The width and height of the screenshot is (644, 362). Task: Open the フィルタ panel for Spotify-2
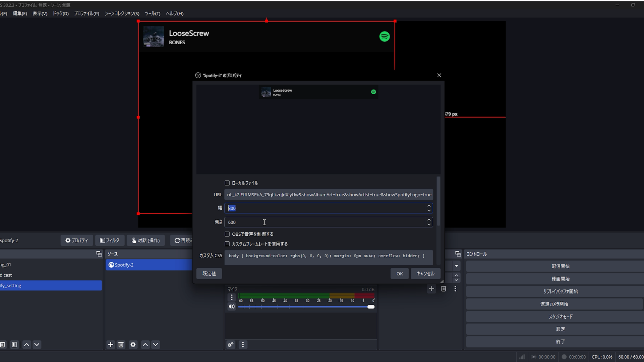tap(110, 240)
